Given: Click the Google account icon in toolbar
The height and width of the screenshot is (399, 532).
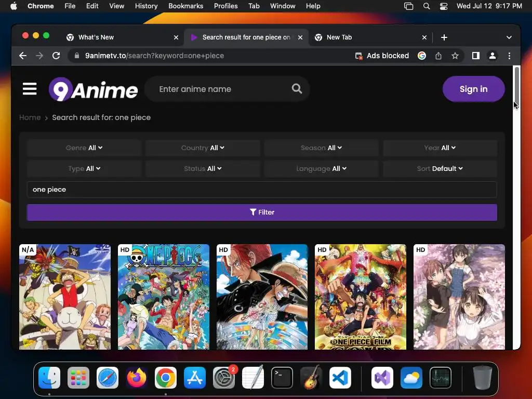Looking at the screenshot, I should pyautogui.click(x=422, y=56).
